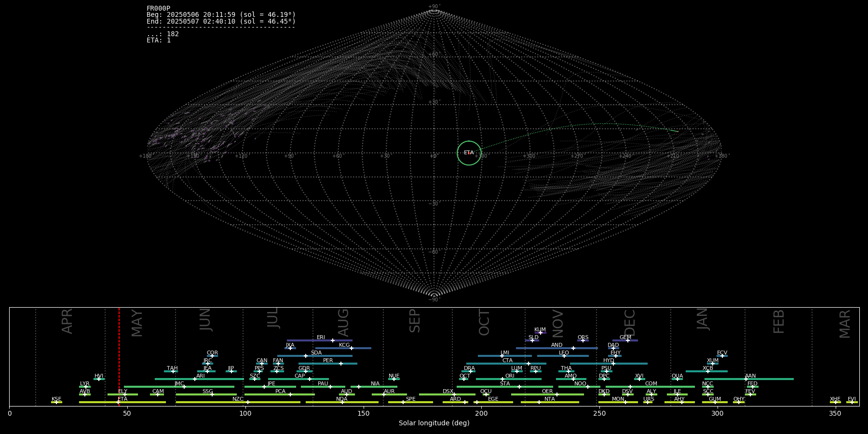The width and height of the screenshot is (868, 434).
Task: Select the SDA shower label
Action: pyautogui.click(x=316, y=353)
